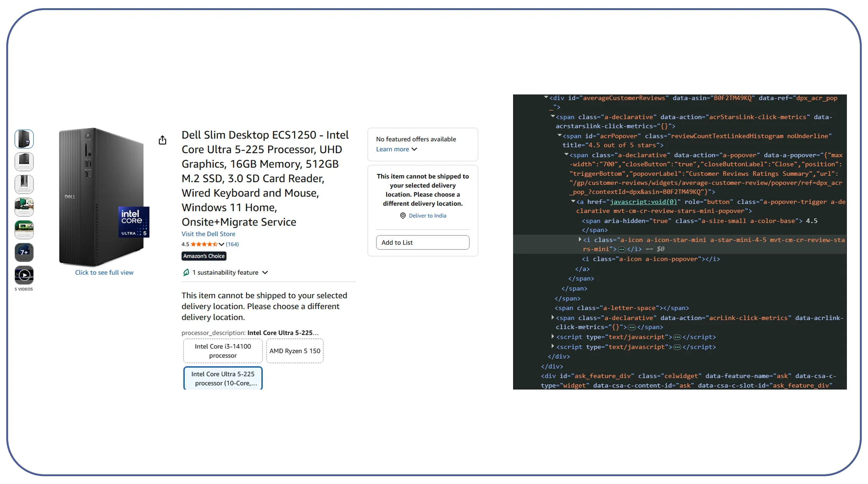Click the green leaf sustainability icon
The height and width of the screenshot is (484, 868).
click(186, 272)
